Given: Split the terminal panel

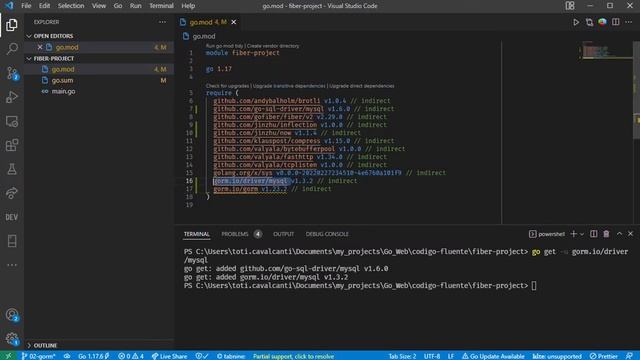Looking at the screenshot, I should [593, 234].
